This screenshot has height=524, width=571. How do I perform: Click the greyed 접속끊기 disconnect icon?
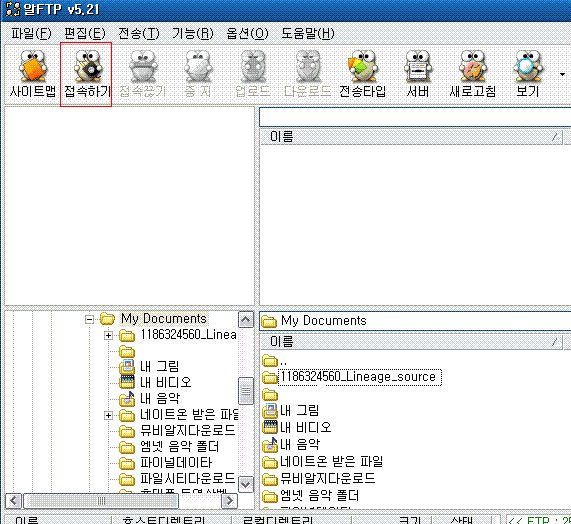(142, 74)
